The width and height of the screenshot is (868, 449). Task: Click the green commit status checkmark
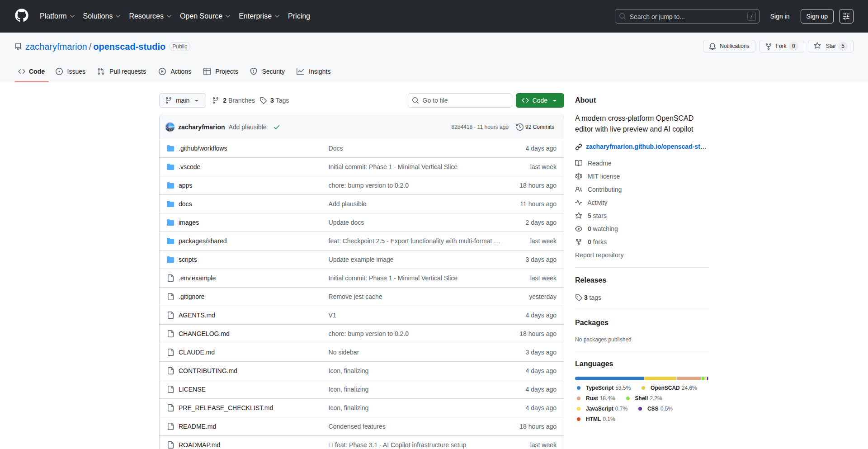(x=277, y=127)
